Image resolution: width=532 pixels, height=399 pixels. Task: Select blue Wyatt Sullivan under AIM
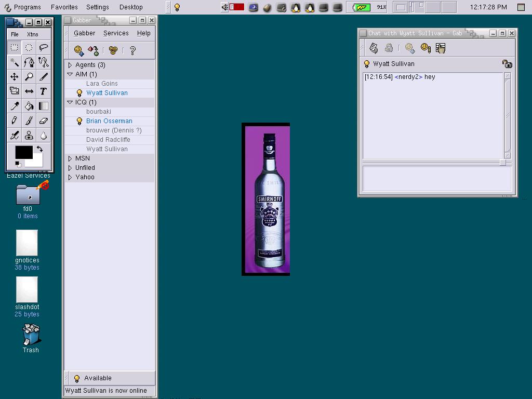coord(109,93)
